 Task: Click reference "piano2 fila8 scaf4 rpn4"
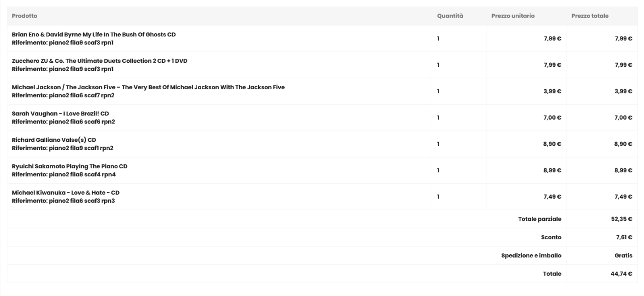[x=82, y=174]
